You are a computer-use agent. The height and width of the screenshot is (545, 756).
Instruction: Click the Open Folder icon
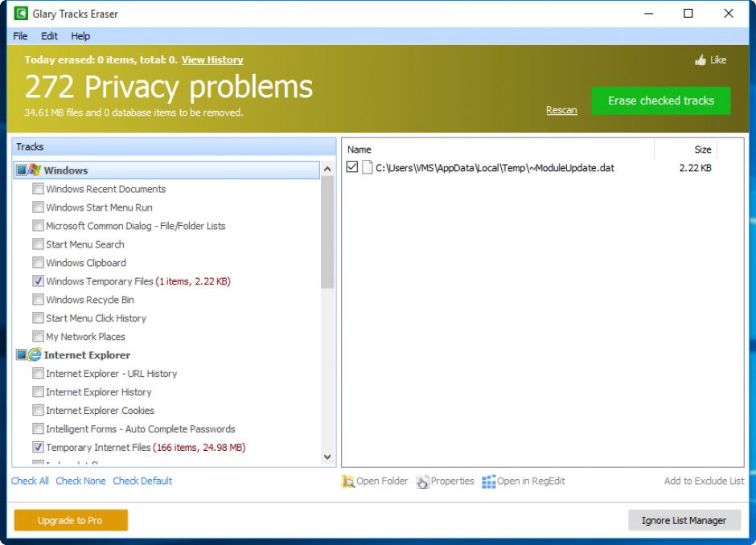click(347, 481)
